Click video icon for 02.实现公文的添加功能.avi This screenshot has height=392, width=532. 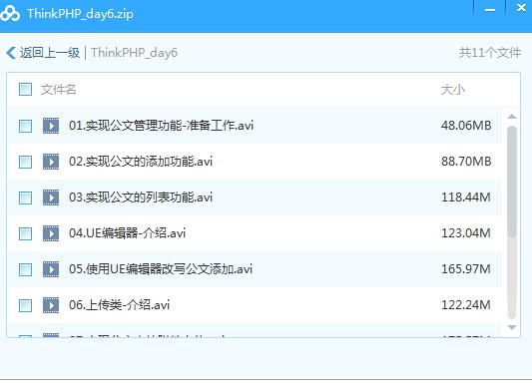point(51,162)
